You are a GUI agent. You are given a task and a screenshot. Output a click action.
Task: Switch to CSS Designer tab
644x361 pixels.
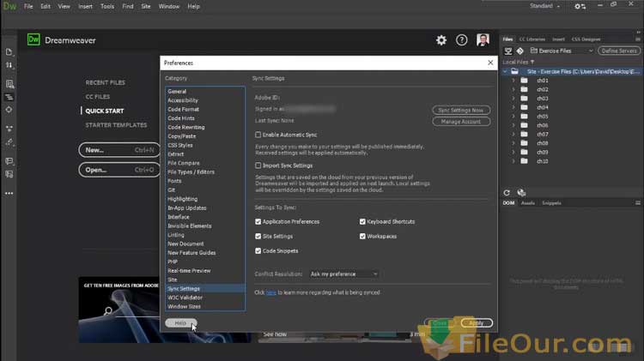tap(586, 39)
